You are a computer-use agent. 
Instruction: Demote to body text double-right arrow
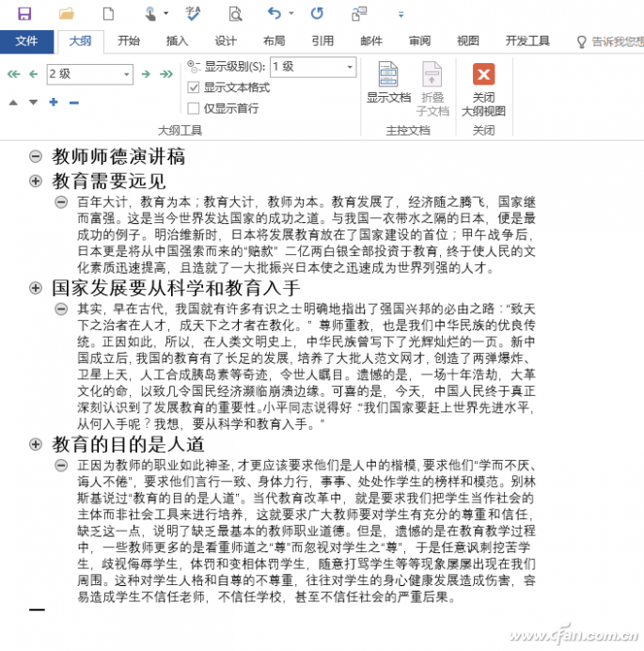166,74
